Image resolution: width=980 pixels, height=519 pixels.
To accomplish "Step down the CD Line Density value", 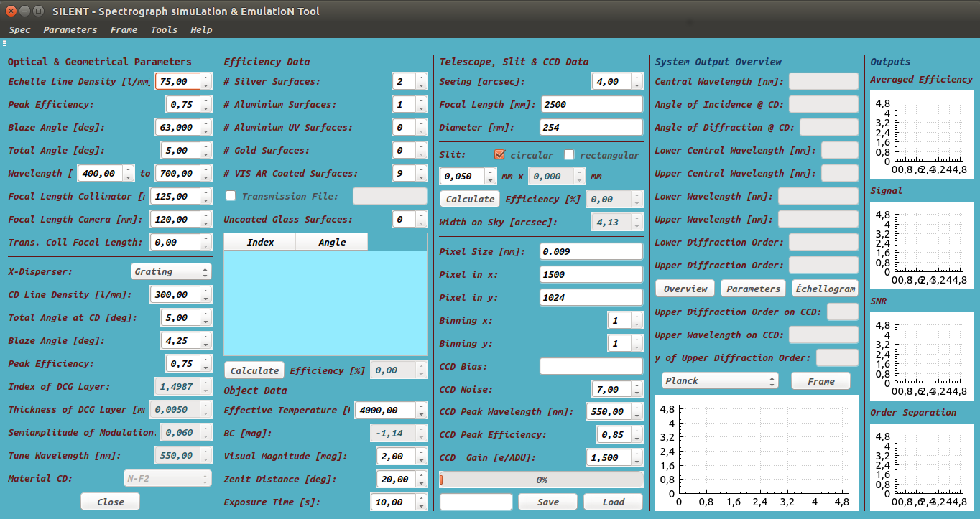I will (x=206, y=299).
